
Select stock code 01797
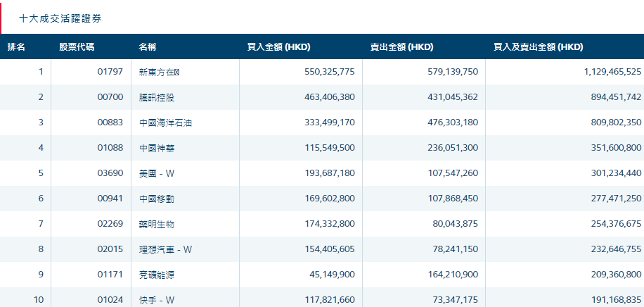[x=110, y=72]
